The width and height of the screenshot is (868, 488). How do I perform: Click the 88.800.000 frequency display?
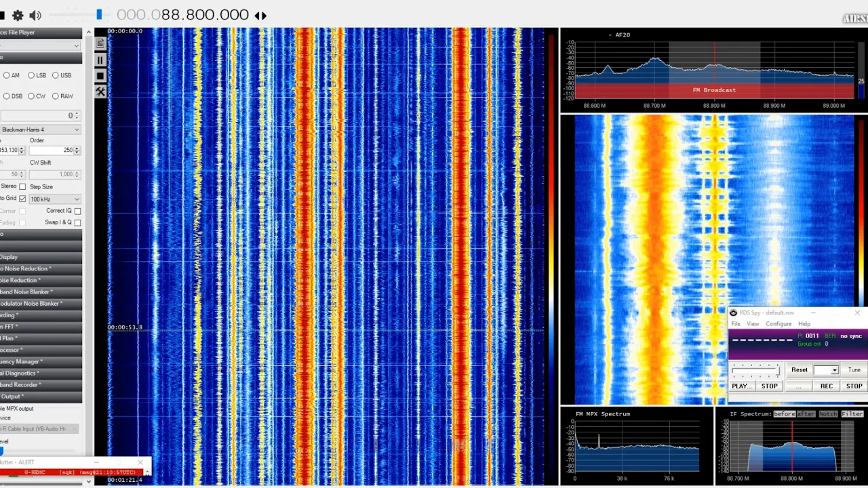click(182, 15)
